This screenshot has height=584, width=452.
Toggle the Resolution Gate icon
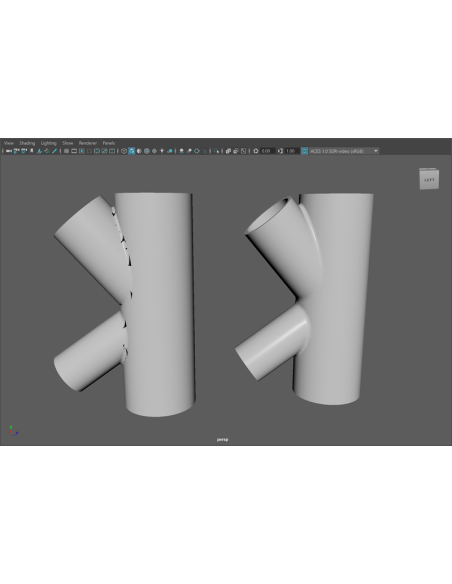click(x=82, y=151)
